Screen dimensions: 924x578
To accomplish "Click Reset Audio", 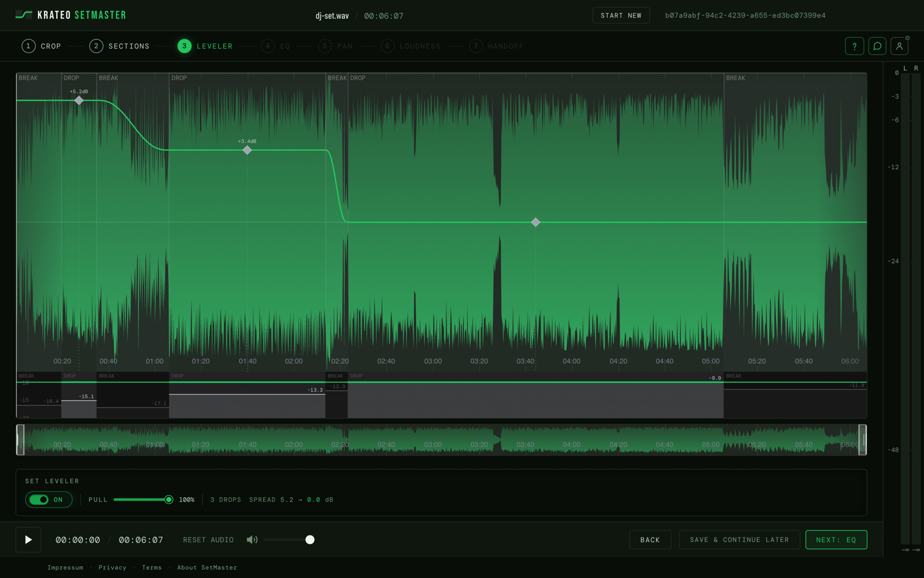I will click(x=208, y=540).
